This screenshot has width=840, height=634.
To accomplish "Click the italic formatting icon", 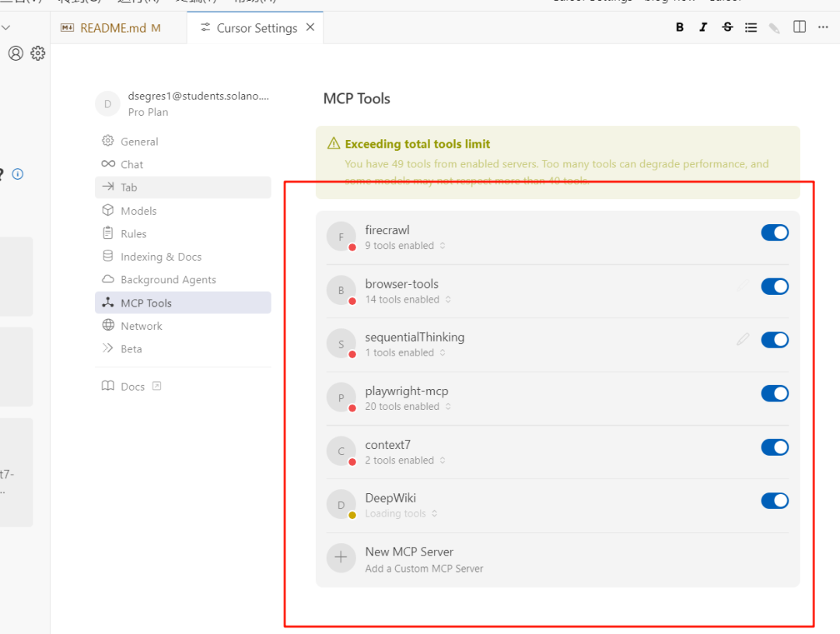I will point(703,27).
